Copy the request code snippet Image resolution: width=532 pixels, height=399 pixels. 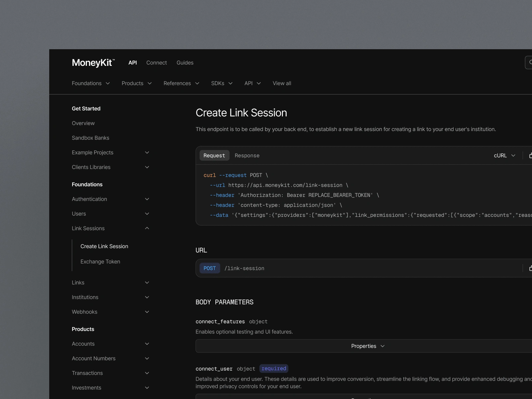coord(530,155)
